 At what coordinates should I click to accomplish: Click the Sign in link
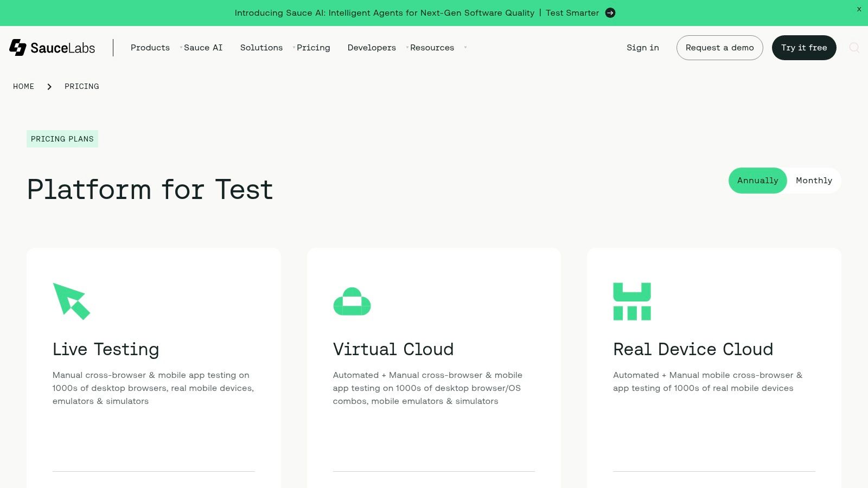click(x=642, y=48)
